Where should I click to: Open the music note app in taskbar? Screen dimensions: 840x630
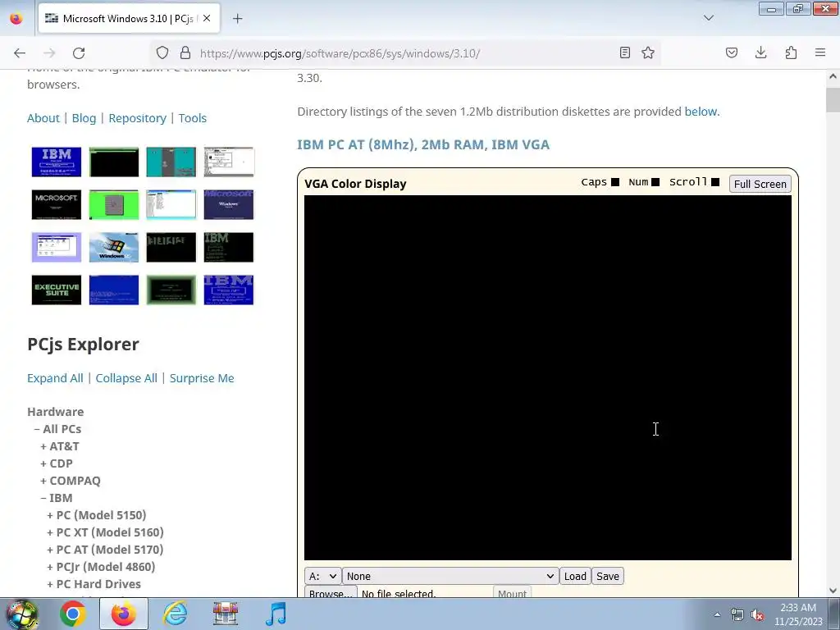(x=276, y=614)
